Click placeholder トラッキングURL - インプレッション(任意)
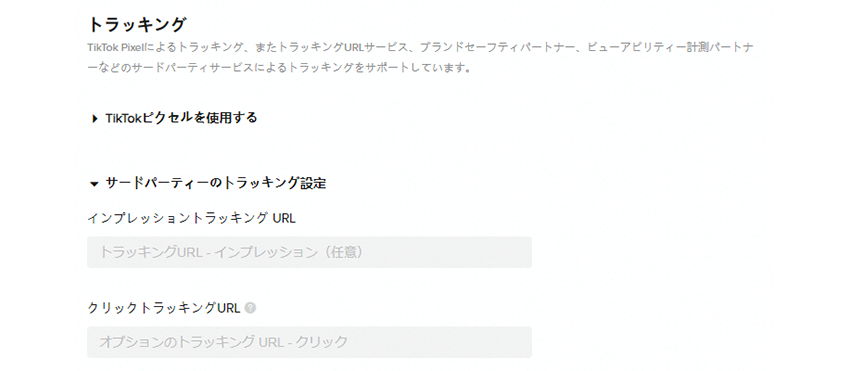Viewport: 850px width, 371px height. pos(231,252)
